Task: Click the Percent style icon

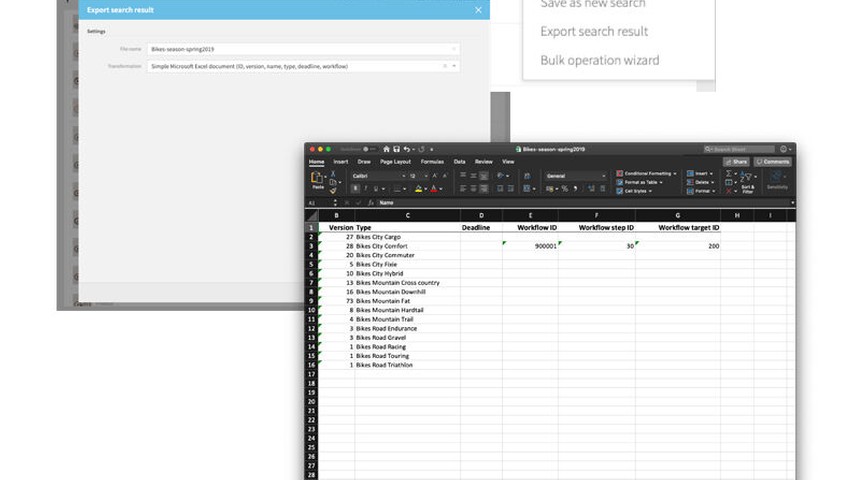Action: click(x=565, y=189)
